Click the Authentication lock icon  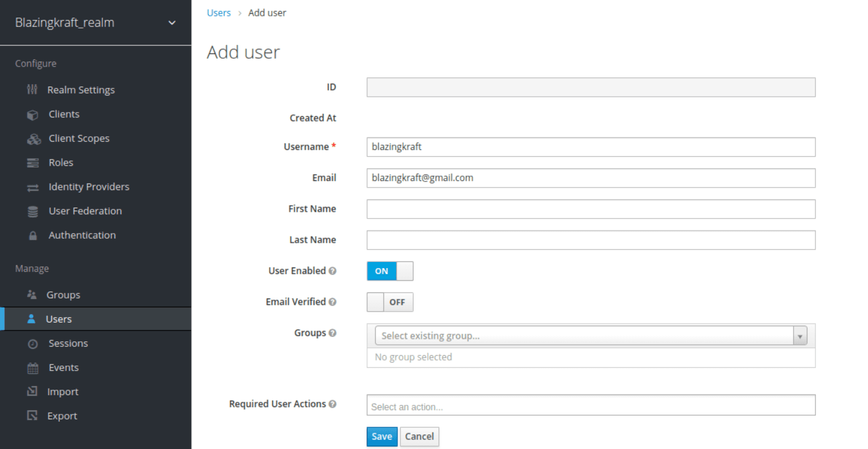[33, 235]
